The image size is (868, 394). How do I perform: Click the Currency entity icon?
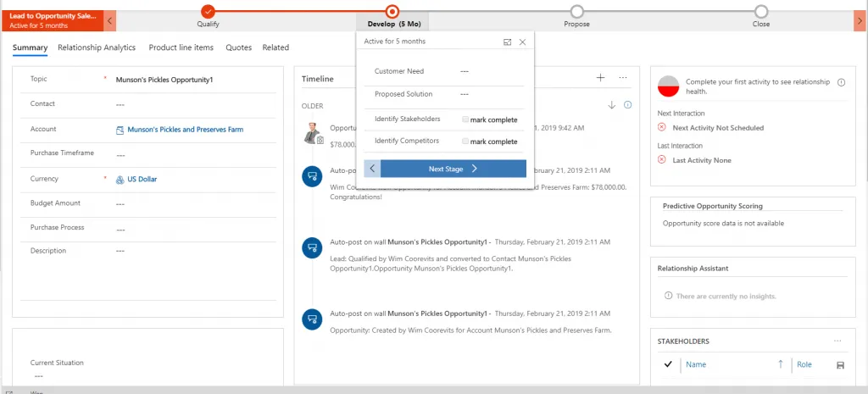120,180
